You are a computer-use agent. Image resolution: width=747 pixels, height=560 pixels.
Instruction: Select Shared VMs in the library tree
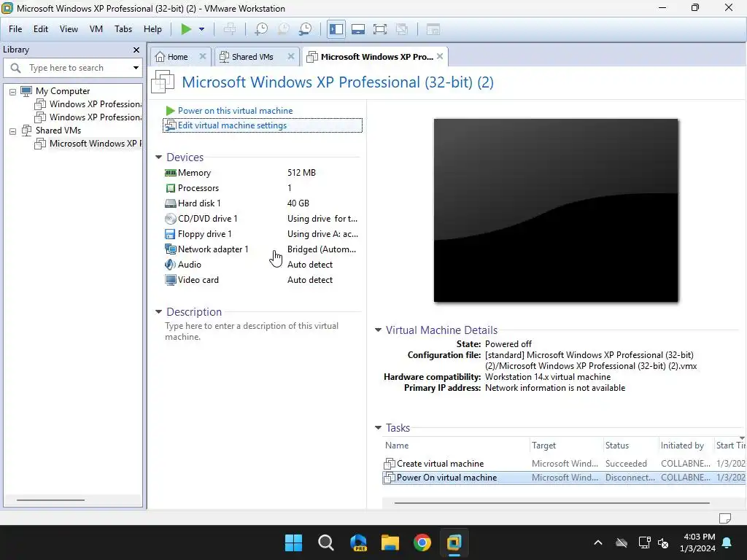tap(58, 130)
